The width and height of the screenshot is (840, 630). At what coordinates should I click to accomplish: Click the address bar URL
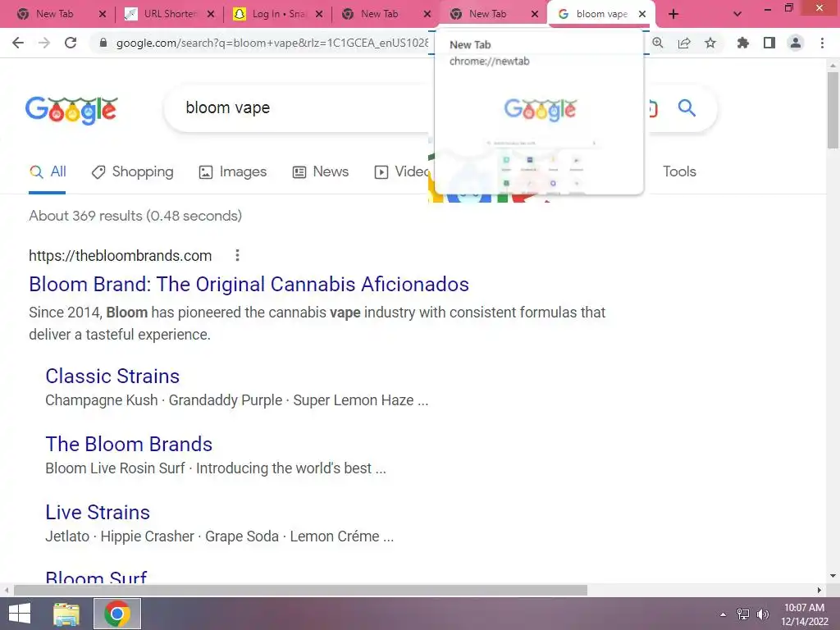click(272, 43)
